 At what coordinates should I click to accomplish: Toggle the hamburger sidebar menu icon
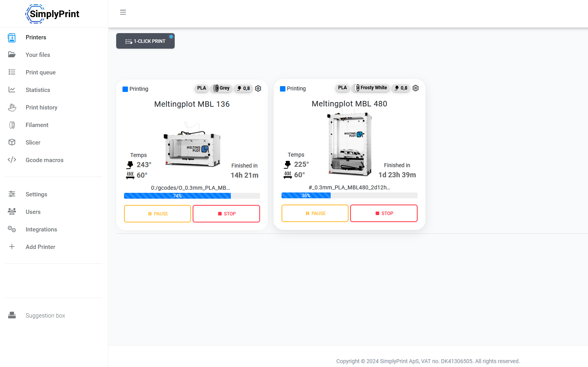click(x=123, y=12)
